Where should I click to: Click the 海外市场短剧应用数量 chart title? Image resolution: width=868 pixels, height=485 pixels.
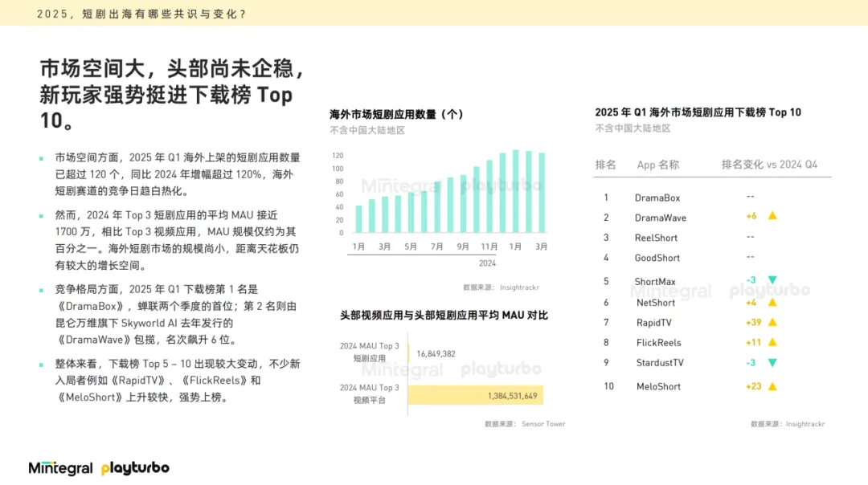click(x=396, y=115)
